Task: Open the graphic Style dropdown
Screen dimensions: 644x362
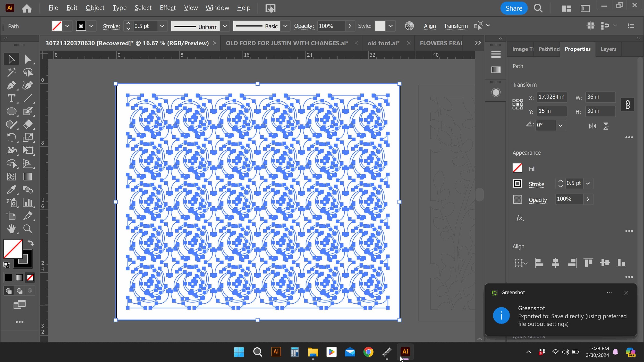Action: pos(391,26)
